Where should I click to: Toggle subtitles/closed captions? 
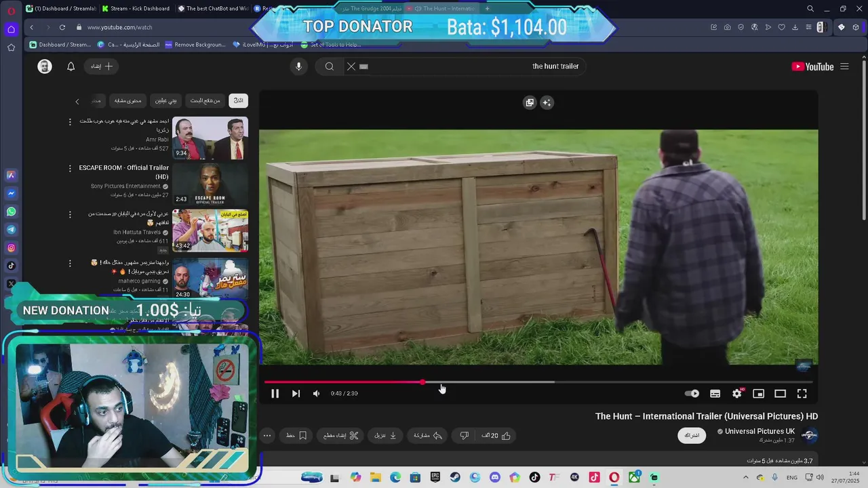point(715,394)
